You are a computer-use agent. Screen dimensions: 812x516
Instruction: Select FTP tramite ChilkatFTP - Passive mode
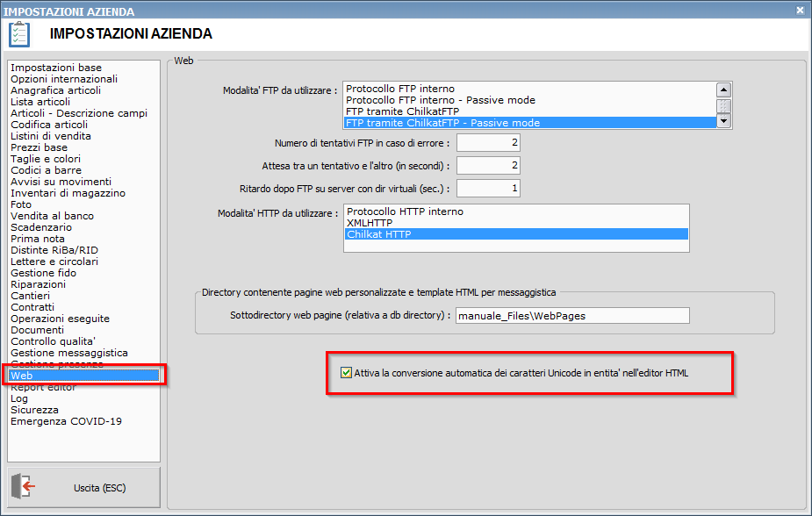pos(529,123)
